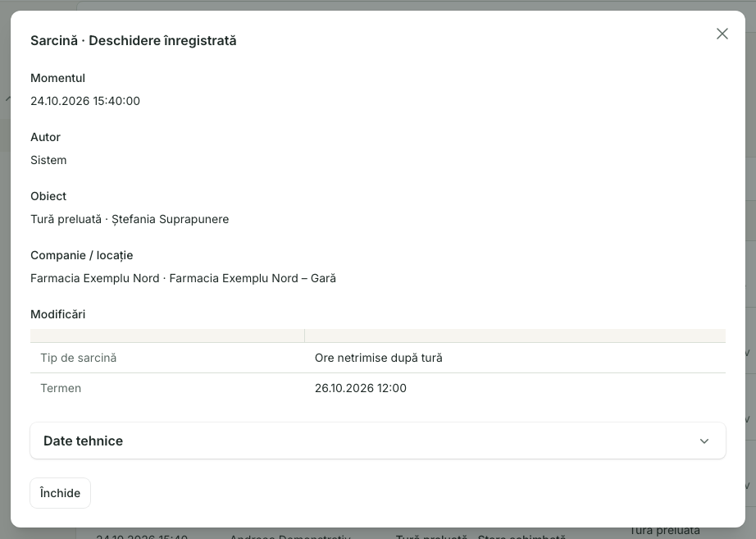Click the dialog title Sarcină · Deschidere înregistrată
Image resolution: width=756 pixels, height=539 pixels.
(134, 40)
